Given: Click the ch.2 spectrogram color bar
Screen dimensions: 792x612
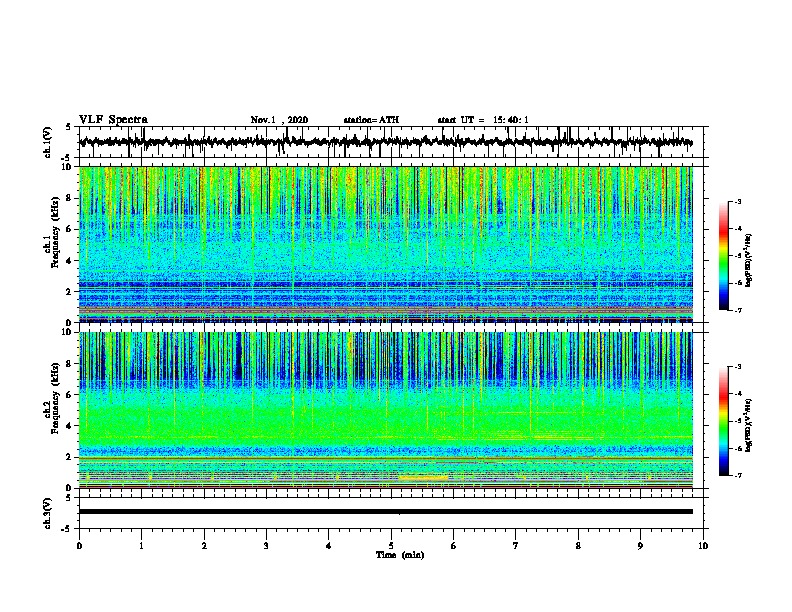Looking at the screenshot, I should [723, 421].
